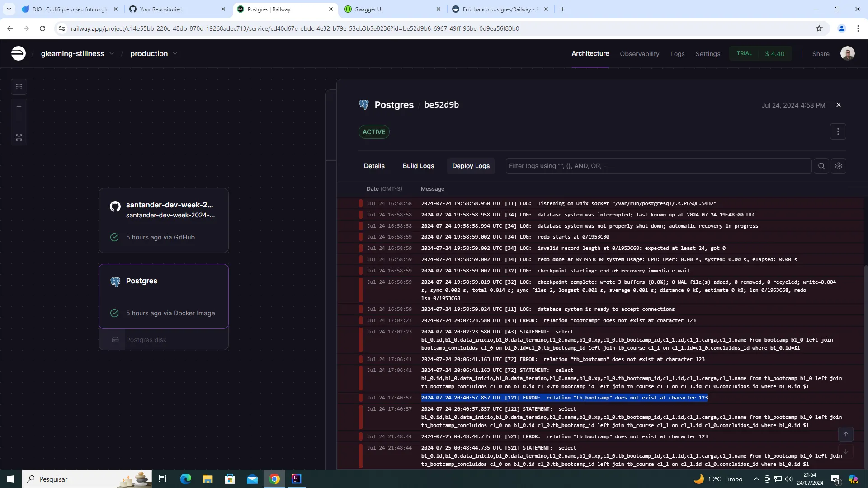868x488 pixels.
Task: Switch to the Details tab
Action: click(374, 166)
